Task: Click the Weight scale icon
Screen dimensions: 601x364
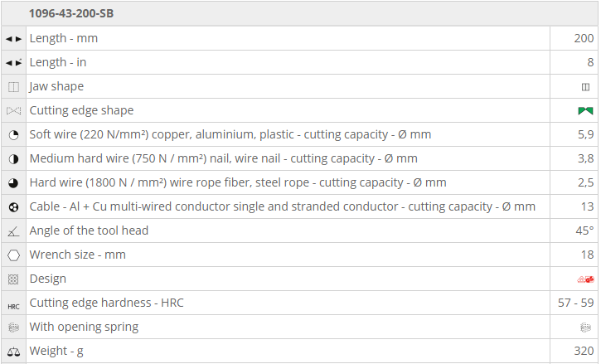Action: point(13,352)
